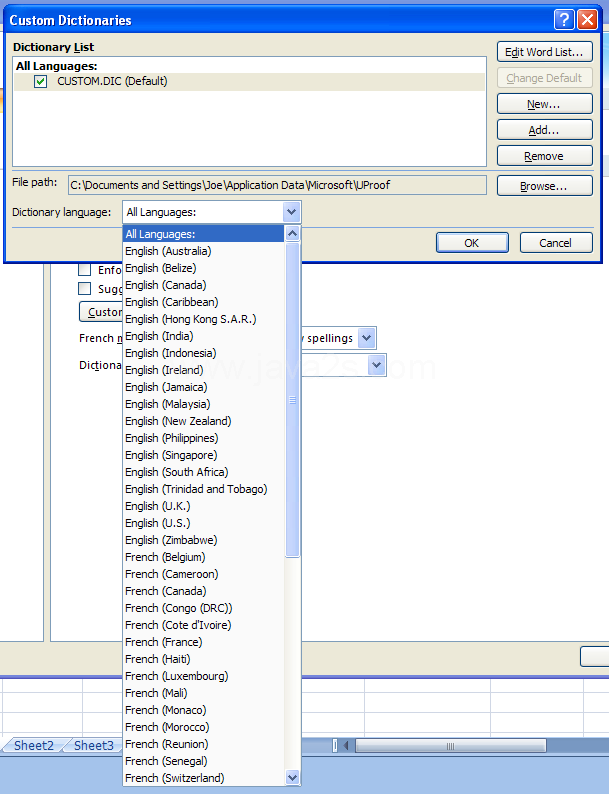Click the language list scroll-up arrow
Viewport: 609px width, 794px height.
[x=293, y=233]
